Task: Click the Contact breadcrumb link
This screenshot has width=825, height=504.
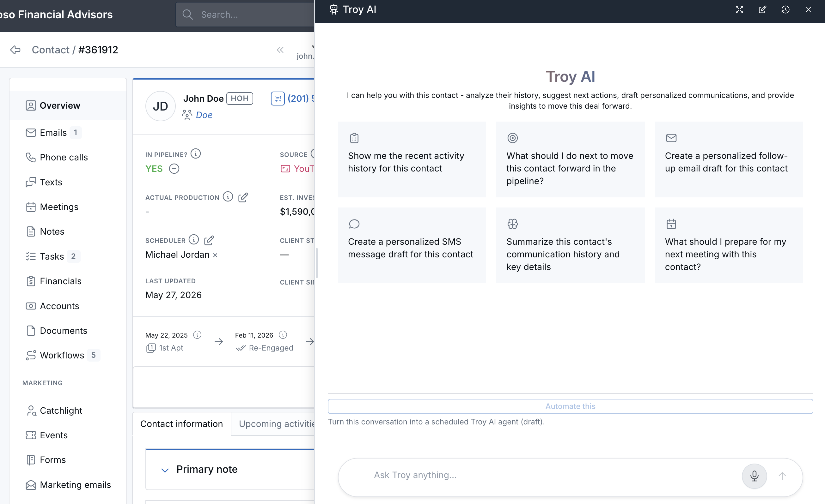Action: (51, 50)
